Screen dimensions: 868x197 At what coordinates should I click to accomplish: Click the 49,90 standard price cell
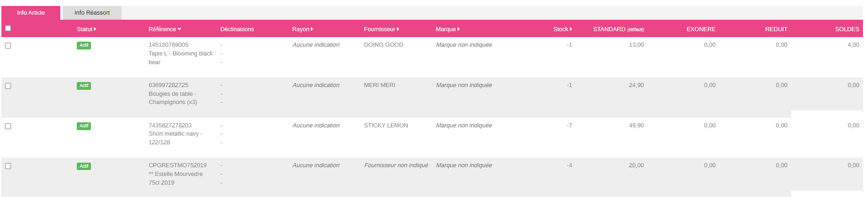click(x=636, y=126)
